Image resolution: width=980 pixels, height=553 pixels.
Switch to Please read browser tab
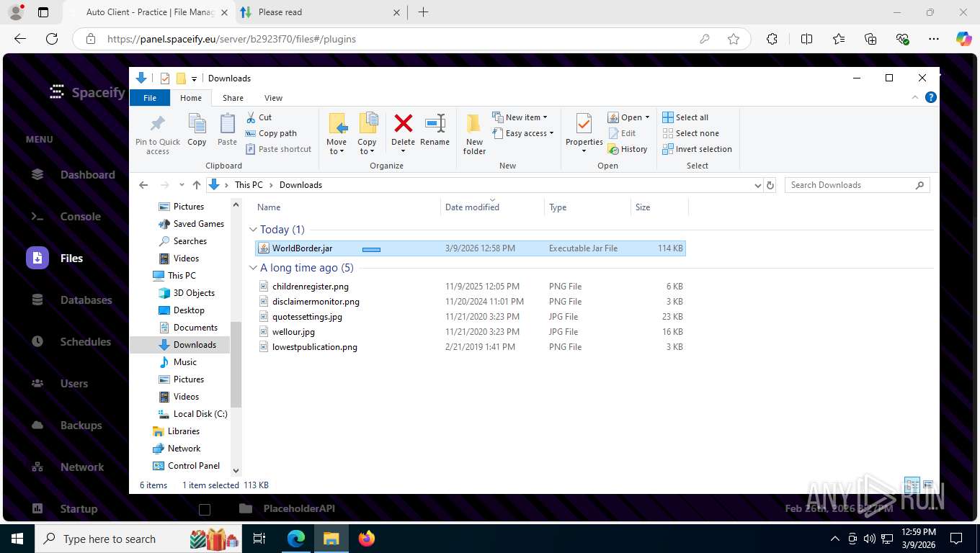(x=321, y=12)
